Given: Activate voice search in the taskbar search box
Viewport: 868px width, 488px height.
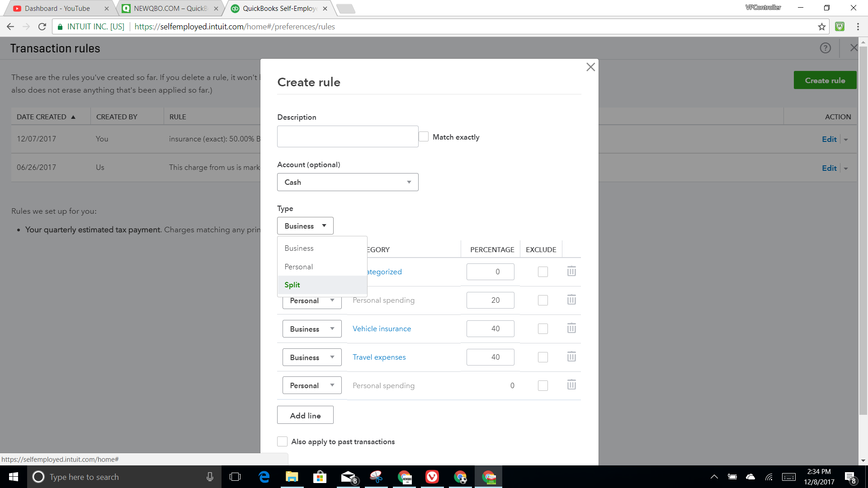Looking at the screenshot, I should click(210, 477).
